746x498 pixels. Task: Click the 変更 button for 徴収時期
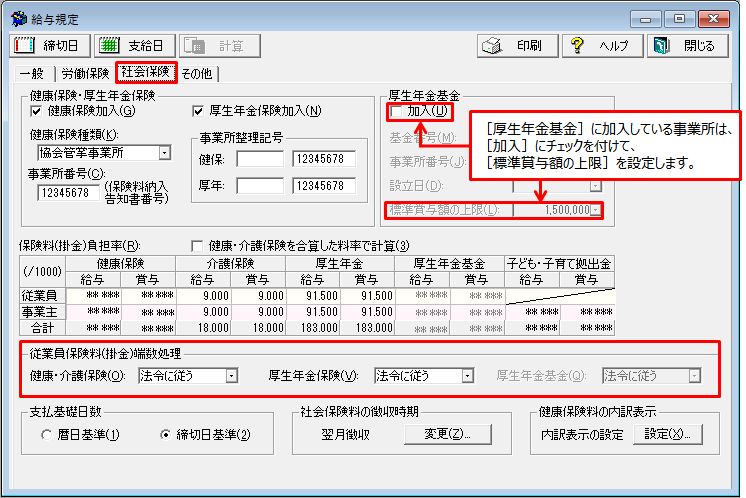click(448, 434)
